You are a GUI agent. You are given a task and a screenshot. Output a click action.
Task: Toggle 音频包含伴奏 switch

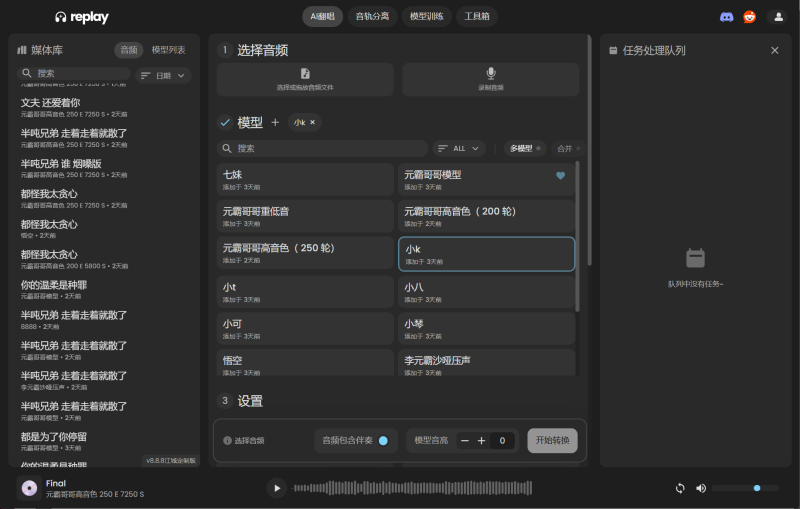point(383,440)
